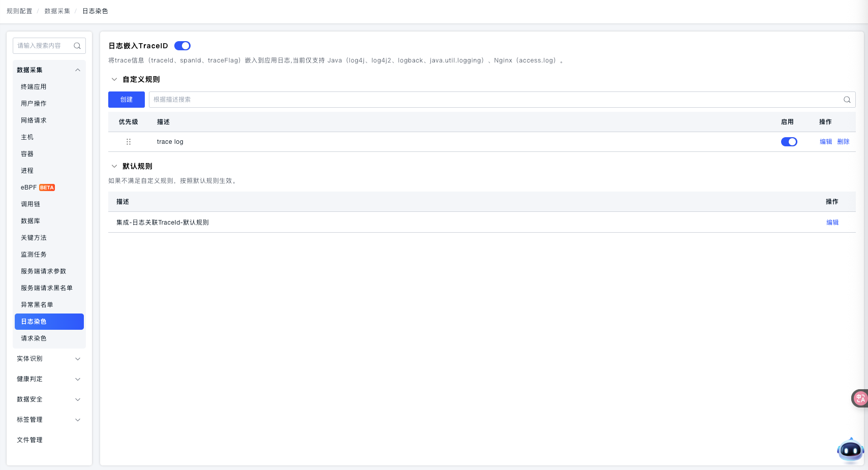Click 删除 for the trace log rule
Screen dimensions: 868x470
(843, 142)
